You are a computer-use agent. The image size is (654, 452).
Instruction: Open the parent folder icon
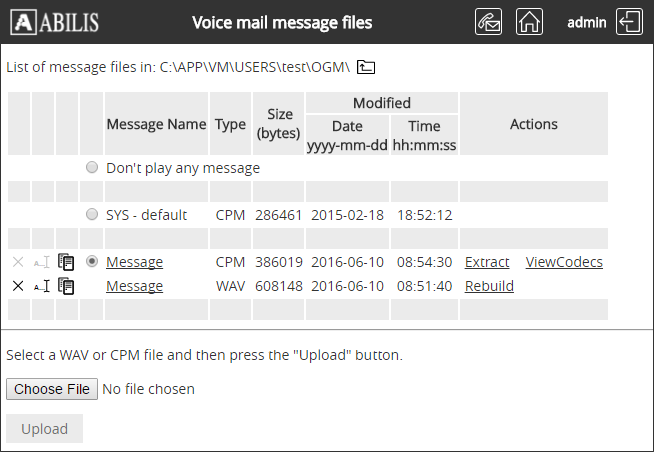pyautogui.click(x=367, y=67)
